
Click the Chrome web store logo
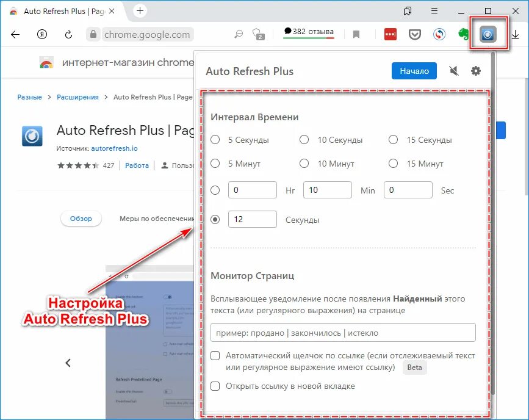pos(46,63)
